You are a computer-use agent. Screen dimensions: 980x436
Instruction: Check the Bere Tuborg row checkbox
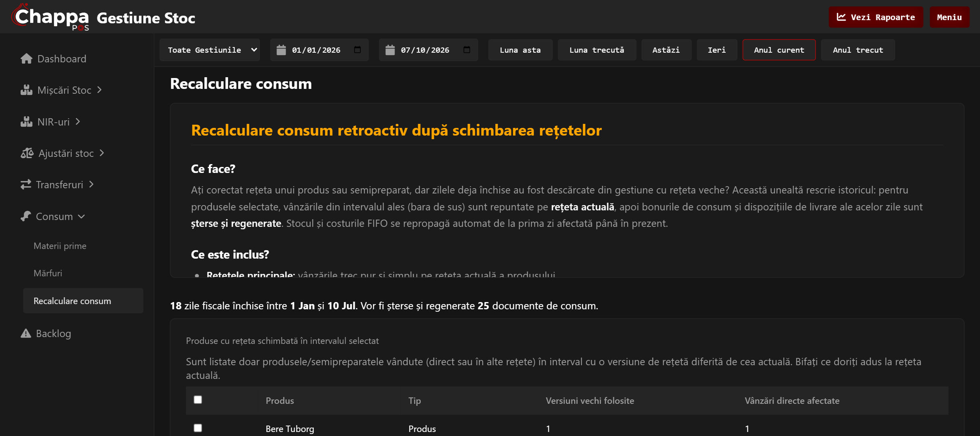coord(198,428)
